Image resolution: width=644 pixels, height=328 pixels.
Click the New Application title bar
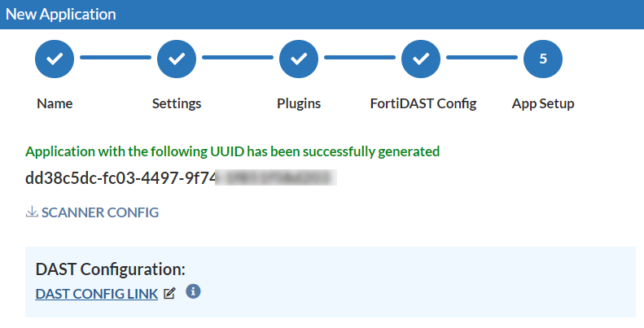click(x=322, y=15)
